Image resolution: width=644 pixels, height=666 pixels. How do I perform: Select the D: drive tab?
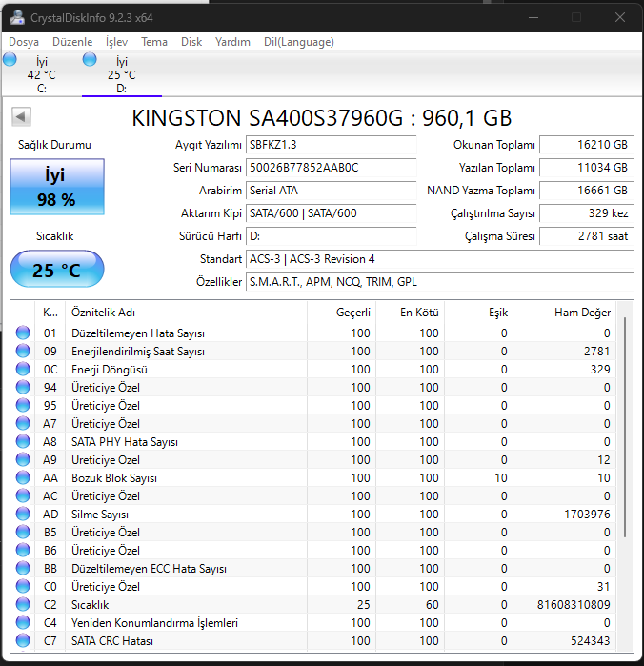click(122, 74)
